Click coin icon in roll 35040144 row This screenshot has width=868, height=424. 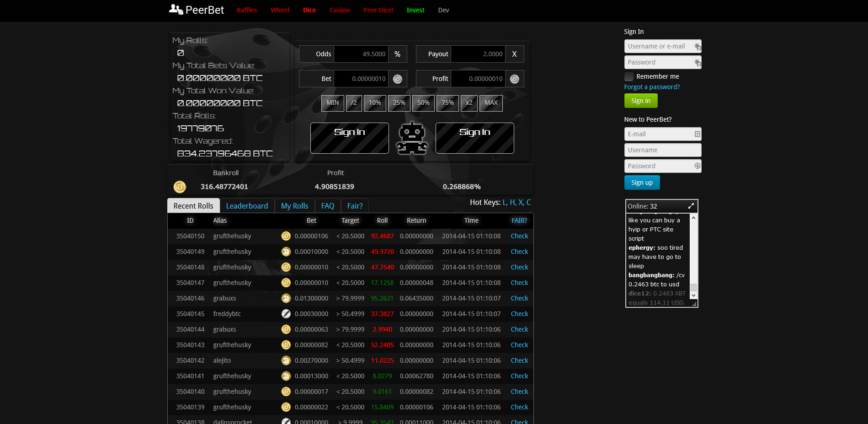(x=286, y=329)
